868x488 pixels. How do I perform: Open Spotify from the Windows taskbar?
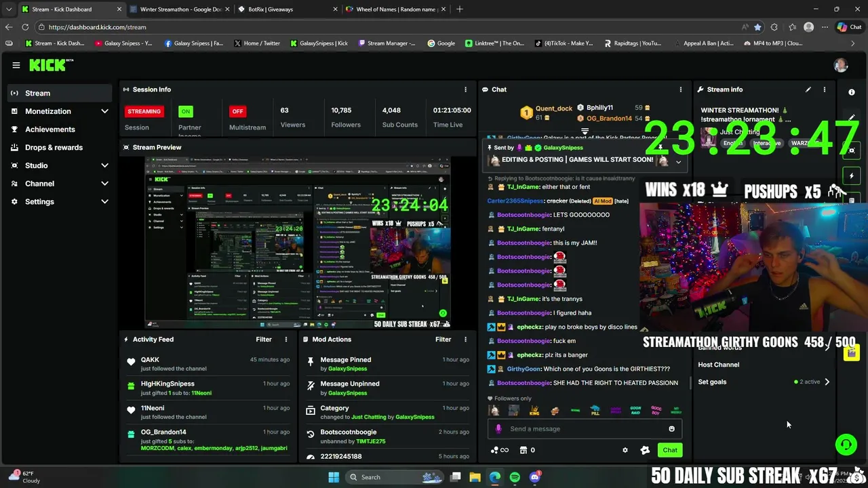(x=515, y=477)
